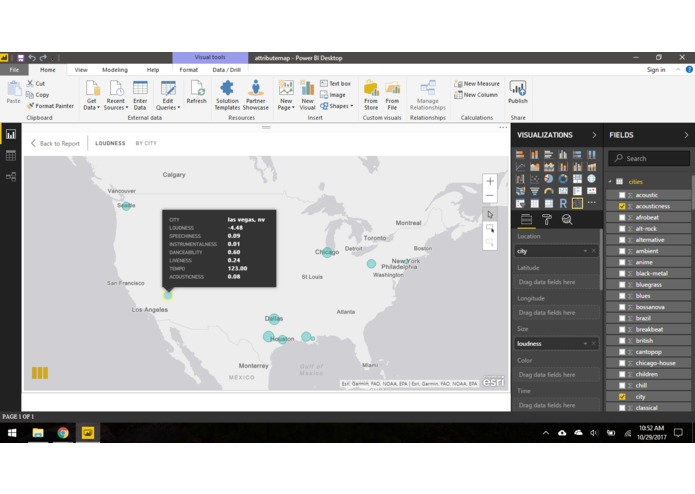
Task: Click the Refresh icon
Action: click(x=196, y=92)
